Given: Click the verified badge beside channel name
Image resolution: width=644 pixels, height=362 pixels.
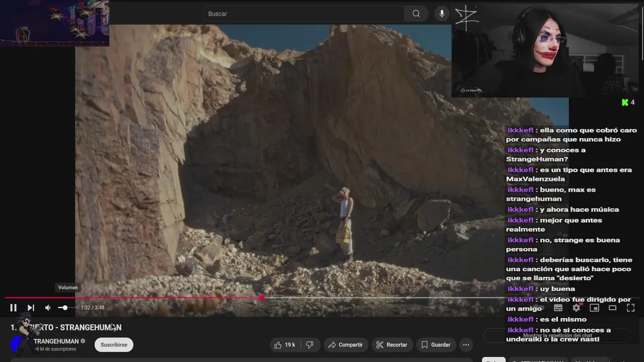Looking at the screenshot, I should 83,341.
